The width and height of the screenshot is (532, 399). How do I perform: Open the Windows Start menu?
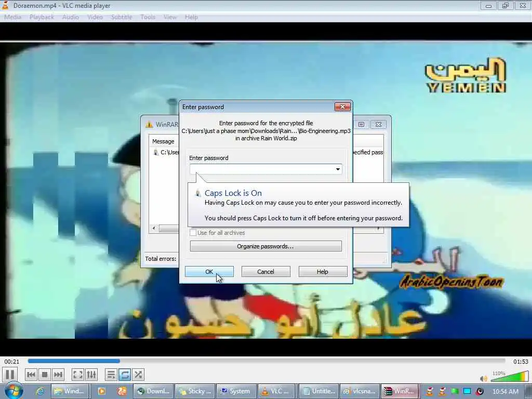[14, 391]
